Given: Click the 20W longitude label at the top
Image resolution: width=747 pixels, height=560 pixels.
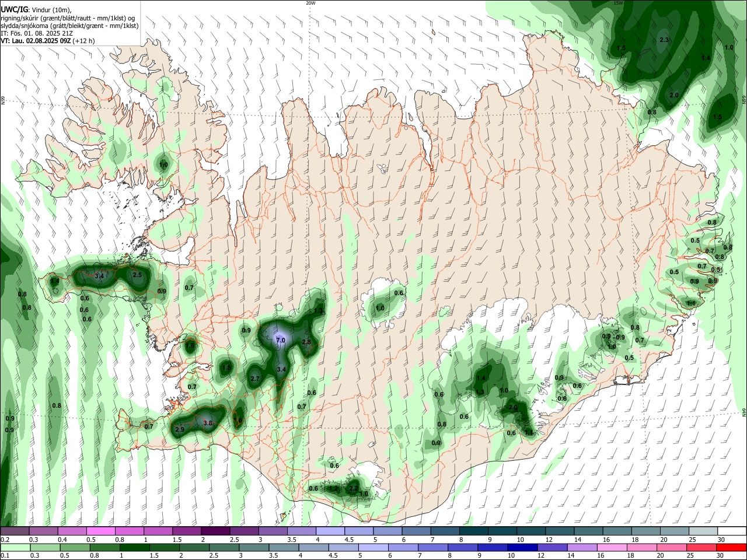Looking at the screenshot, I should 310,3.
